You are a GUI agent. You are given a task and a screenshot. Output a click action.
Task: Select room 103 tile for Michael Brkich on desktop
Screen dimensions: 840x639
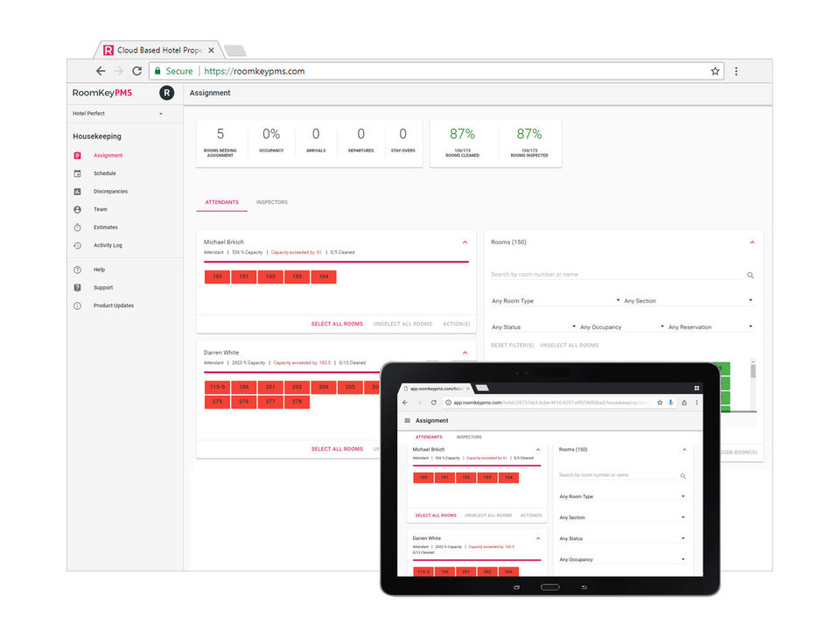[x=297, y=277]
